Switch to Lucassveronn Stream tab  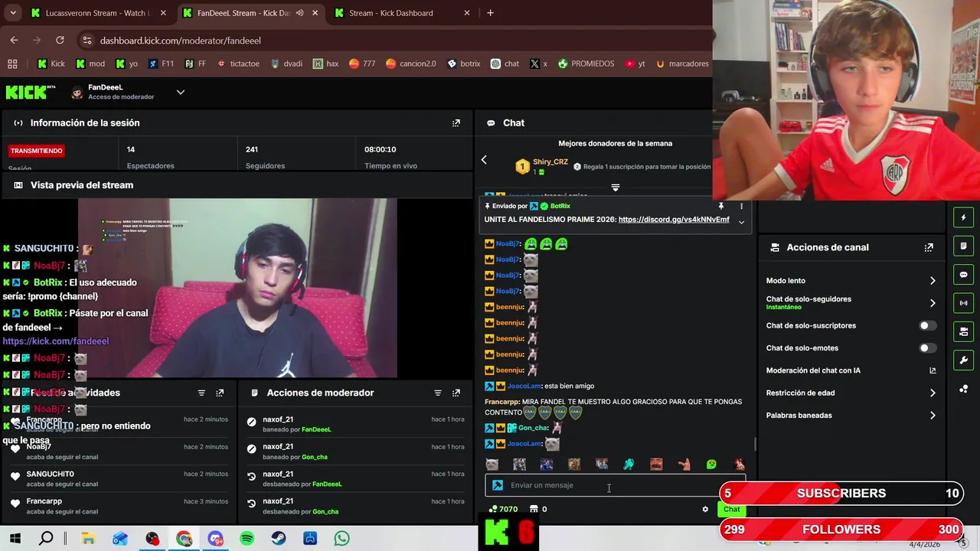point(96,13)
